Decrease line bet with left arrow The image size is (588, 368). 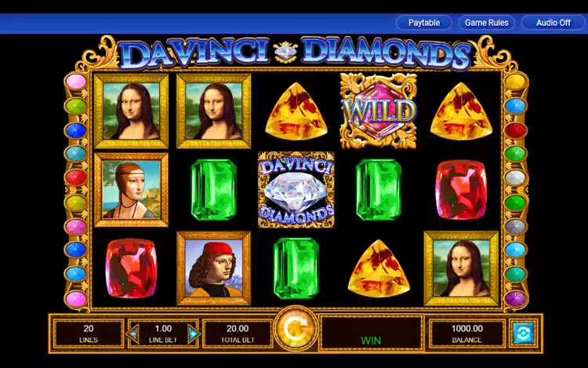coord(132,333)
